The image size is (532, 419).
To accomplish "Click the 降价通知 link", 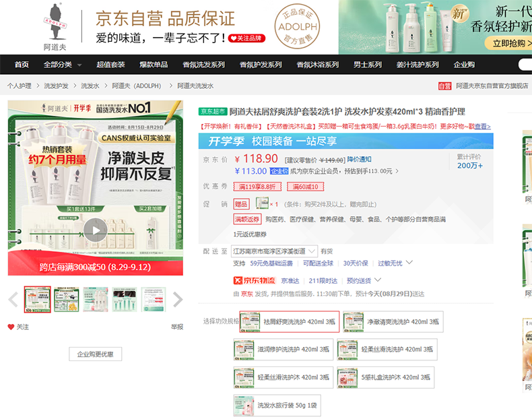I will (360, 159).
